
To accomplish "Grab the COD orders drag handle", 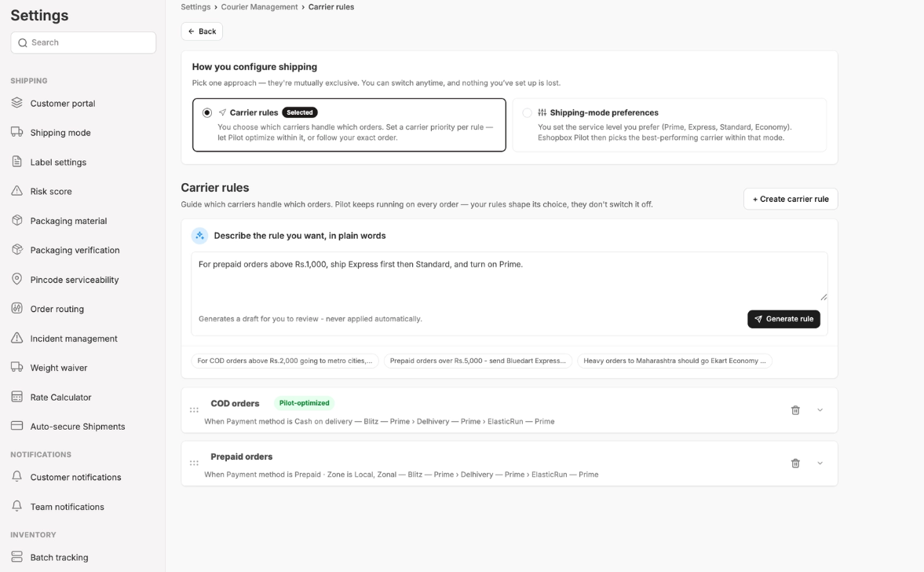I will (194, 410).
